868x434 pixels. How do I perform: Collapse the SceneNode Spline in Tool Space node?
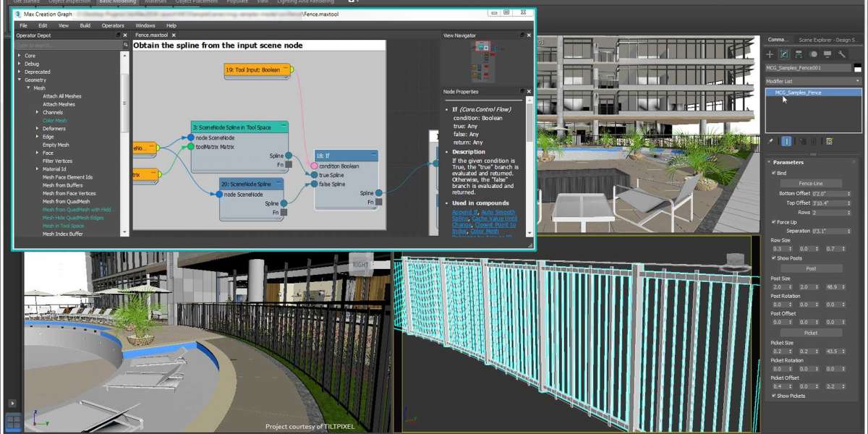[284, 127]
